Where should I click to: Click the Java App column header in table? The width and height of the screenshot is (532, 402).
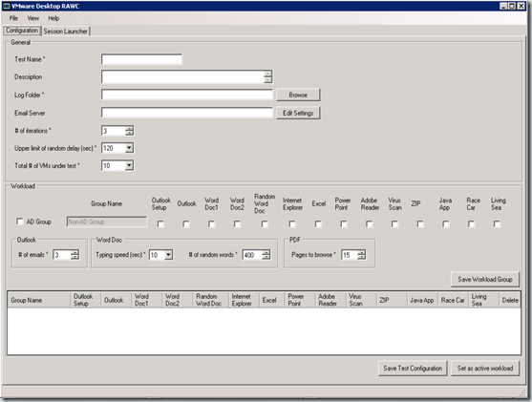point(422,300)
